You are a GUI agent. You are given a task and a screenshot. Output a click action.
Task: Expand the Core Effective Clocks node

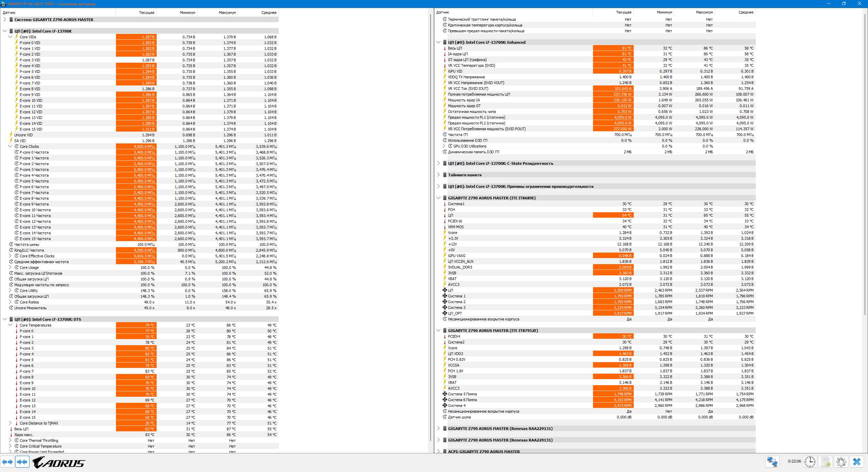pos(10,256)
